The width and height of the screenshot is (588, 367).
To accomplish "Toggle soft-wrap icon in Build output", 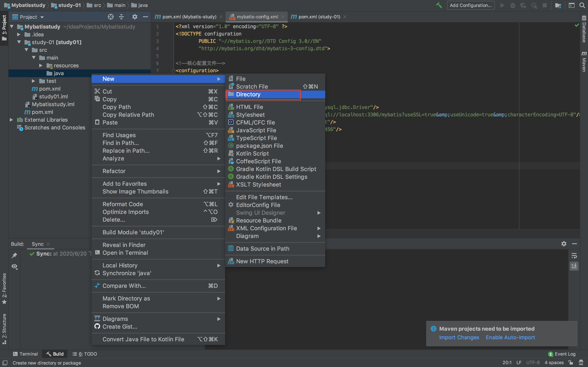I will coord(574,255).
